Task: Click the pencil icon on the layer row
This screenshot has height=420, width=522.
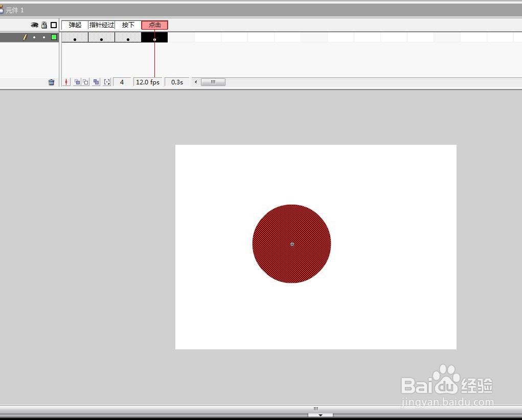Action: (x=25, y=37)
